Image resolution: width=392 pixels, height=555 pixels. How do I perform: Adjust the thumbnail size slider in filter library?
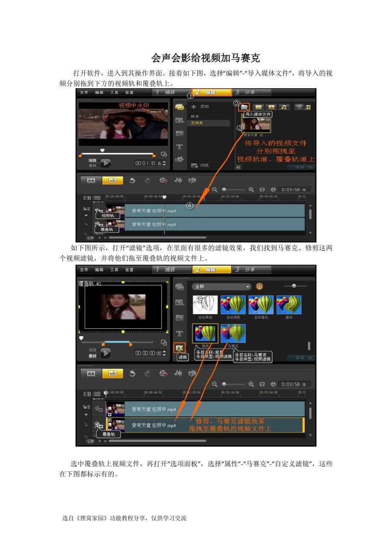[x=294, y=286]
